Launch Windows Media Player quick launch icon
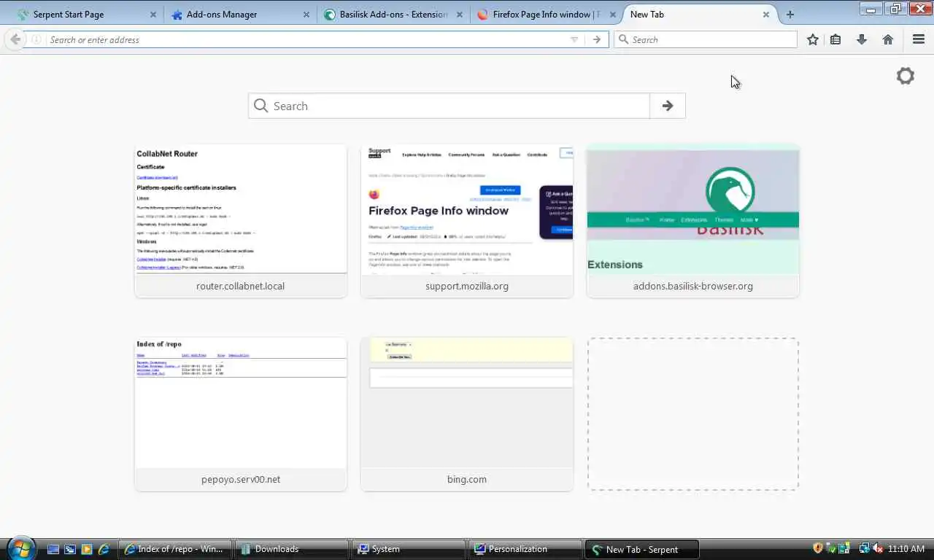Image resolution: width=934 pixels, height=560 pixels. 87,549
